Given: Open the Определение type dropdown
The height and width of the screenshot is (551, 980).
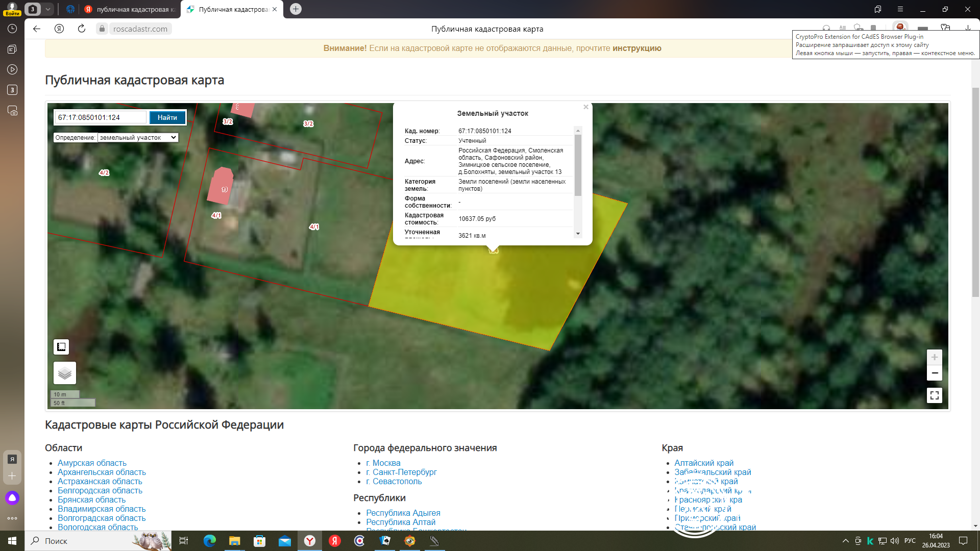Looking at the screenshot, I should (x=138, y=137).
